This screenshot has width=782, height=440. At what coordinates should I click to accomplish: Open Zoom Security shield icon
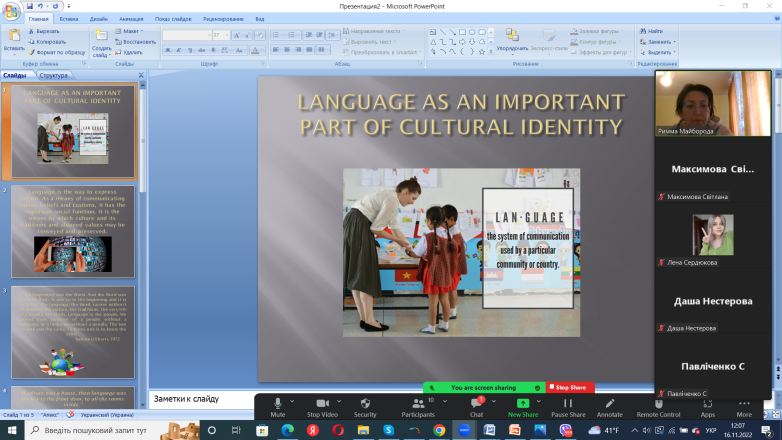click(365, 403)
